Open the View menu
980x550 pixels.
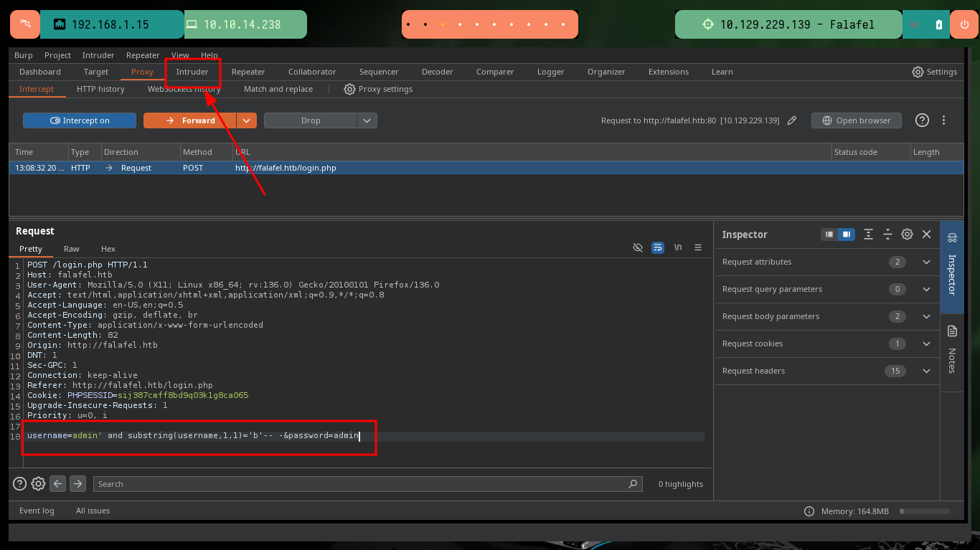180,55
